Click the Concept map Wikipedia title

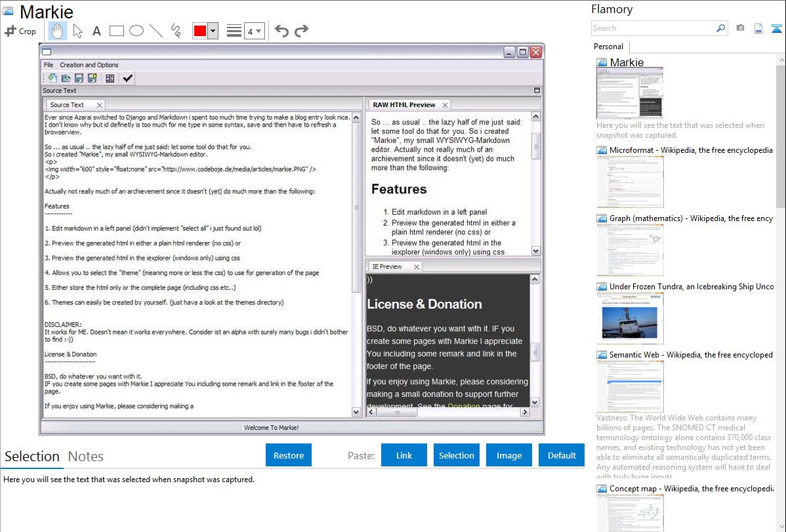click(x=692, y=489)
